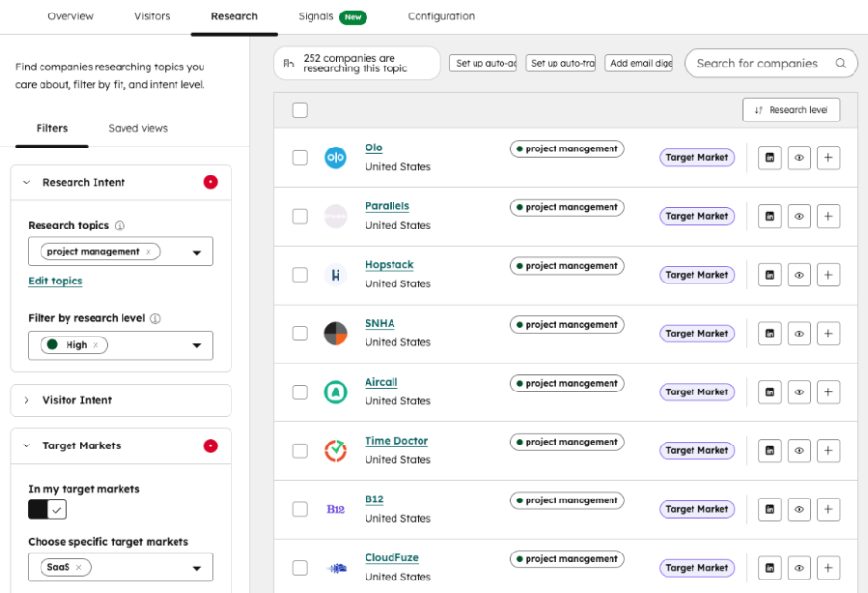Click plus icon in Olo row
Image resolution: width=868 pixels, height=593 pixels.
coord(828,158)
